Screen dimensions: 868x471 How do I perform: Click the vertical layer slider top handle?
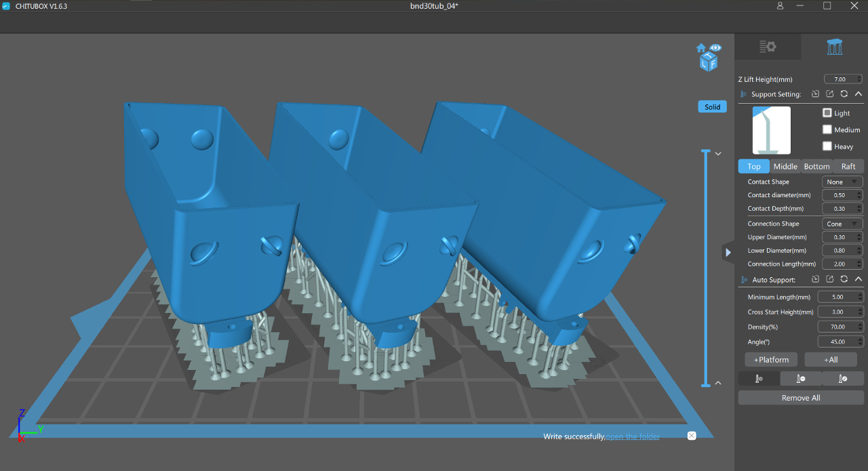tap(706, 151)
